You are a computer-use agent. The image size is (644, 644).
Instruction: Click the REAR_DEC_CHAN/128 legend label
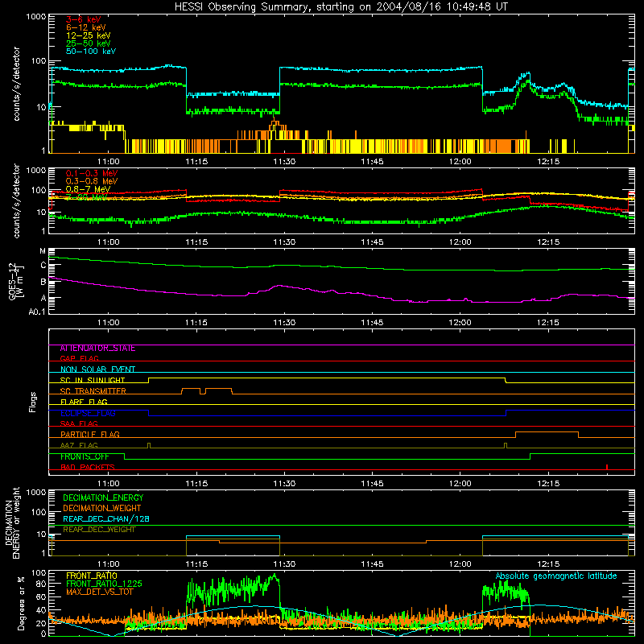click(106, 518)
